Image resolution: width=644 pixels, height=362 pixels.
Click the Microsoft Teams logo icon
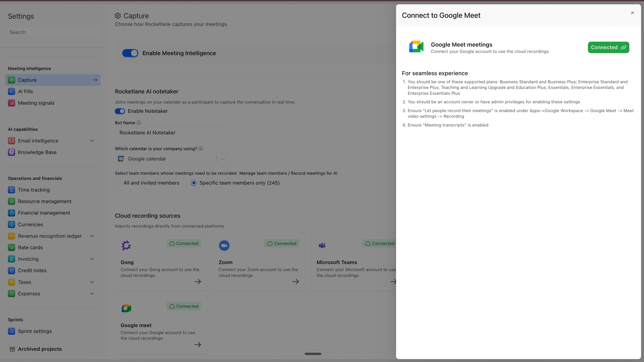coord(322,246)
